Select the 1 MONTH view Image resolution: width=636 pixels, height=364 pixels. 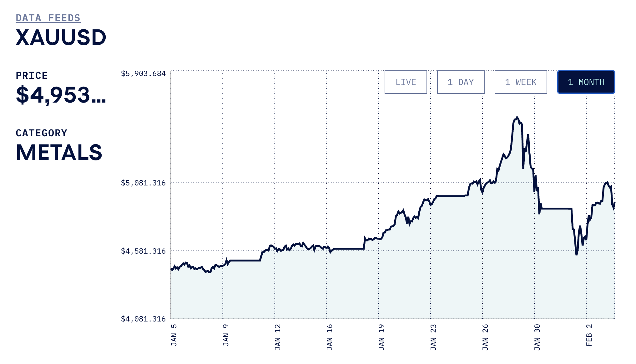(586, 82)
